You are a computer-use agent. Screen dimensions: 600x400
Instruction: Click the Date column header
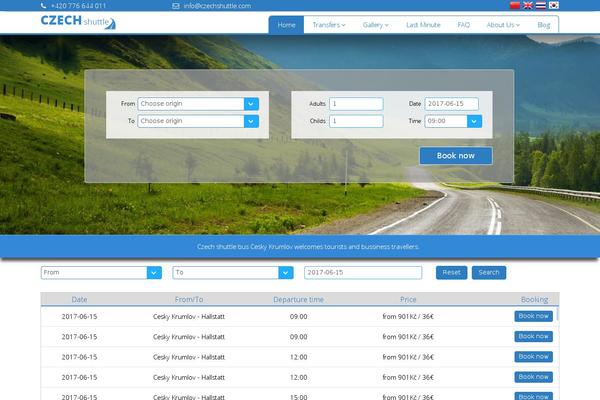tap(79, 299)
